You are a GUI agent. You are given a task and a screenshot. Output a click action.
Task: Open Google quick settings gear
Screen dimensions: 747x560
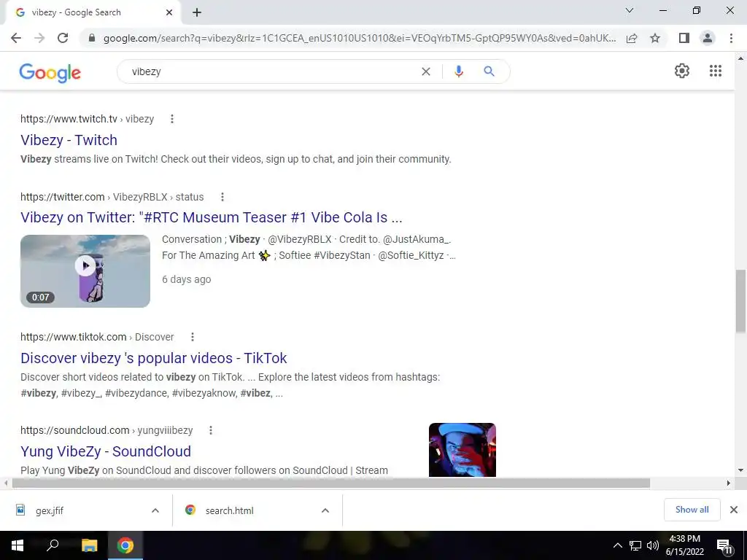[x=682, y=71]
